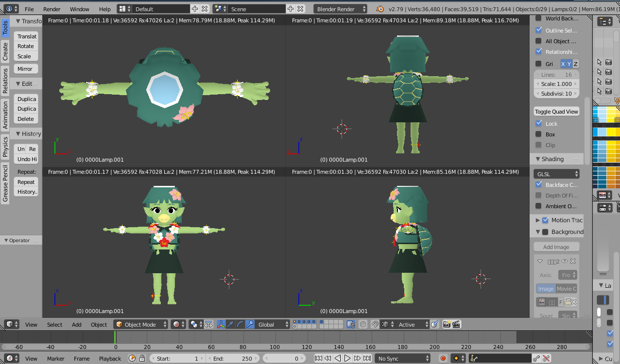Toggle background image visibility eye icon
The width and height of the screenshot is (620, 364).
[565, 261]
